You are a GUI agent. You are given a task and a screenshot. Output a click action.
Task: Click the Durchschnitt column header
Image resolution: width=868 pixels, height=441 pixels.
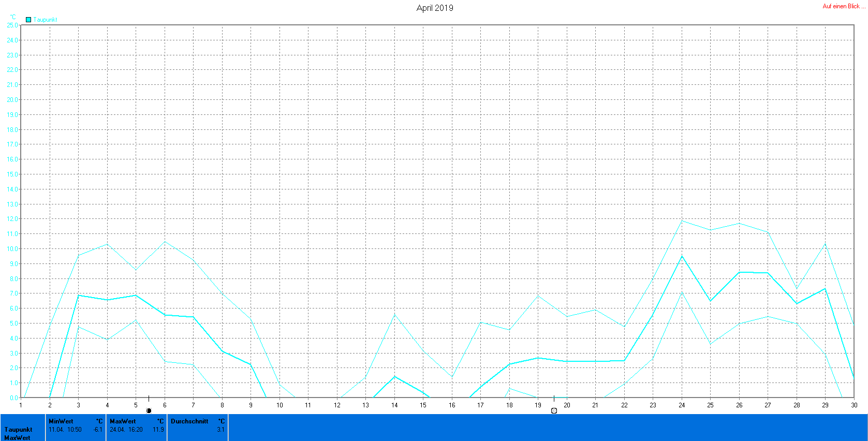coord(189,421)
